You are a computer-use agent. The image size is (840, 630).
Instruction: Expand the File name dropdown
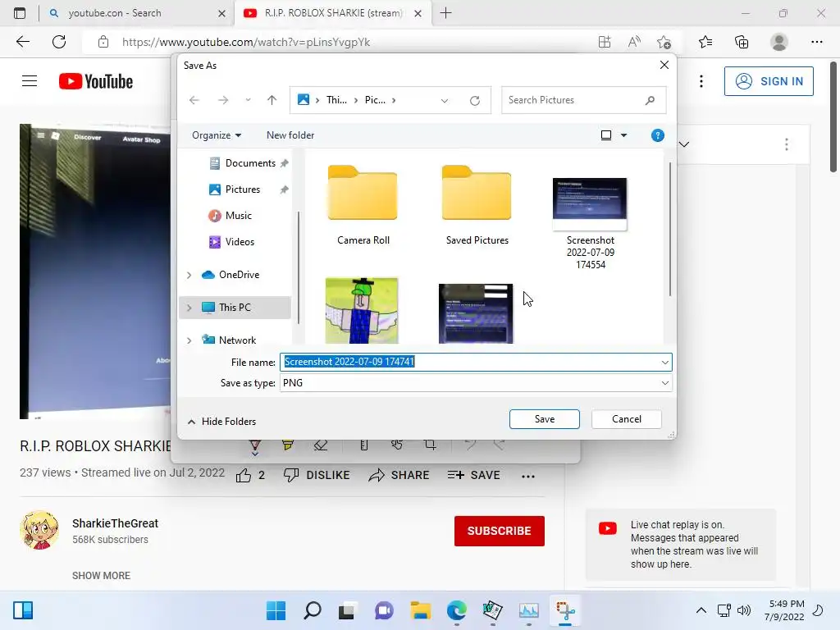point(664,363)
